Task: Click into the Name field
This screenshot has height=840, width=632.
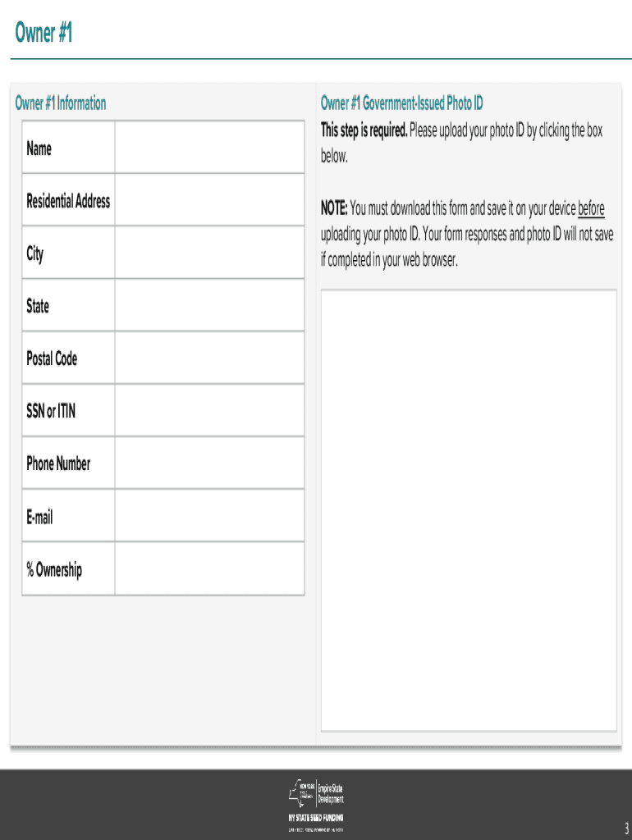Action: pyautogui.click(x=209, y=148)
